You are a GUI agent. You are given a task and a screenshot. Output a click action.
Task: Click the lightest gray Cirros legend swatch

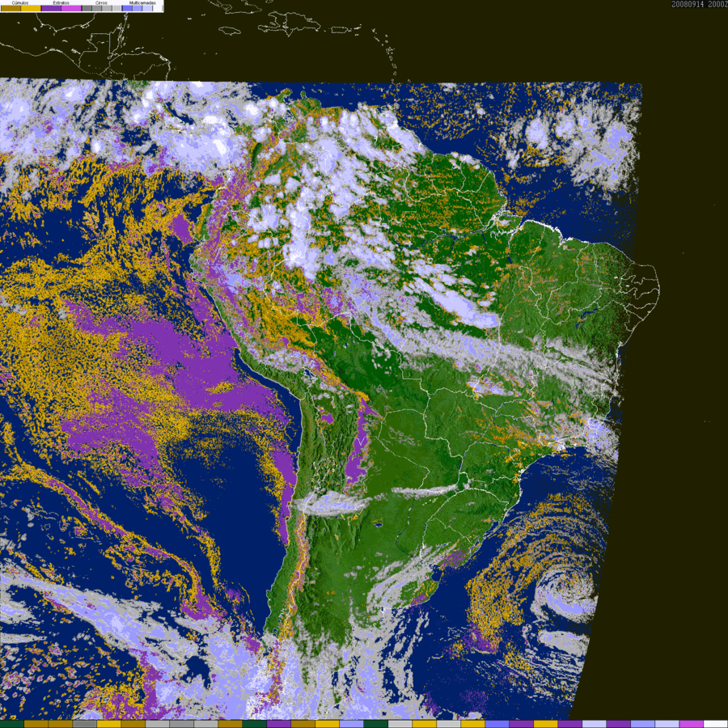point(116,8)
